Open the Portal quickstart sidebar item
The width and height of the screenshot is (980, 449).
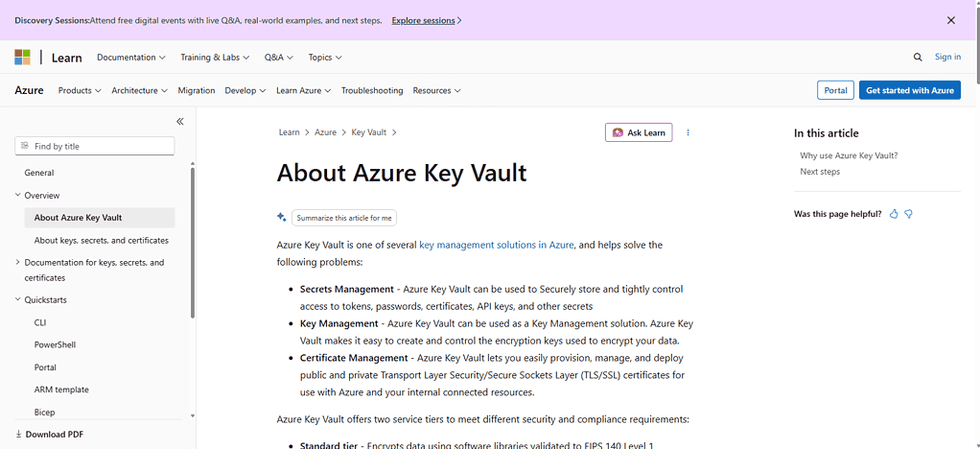[x=45, y=367]
